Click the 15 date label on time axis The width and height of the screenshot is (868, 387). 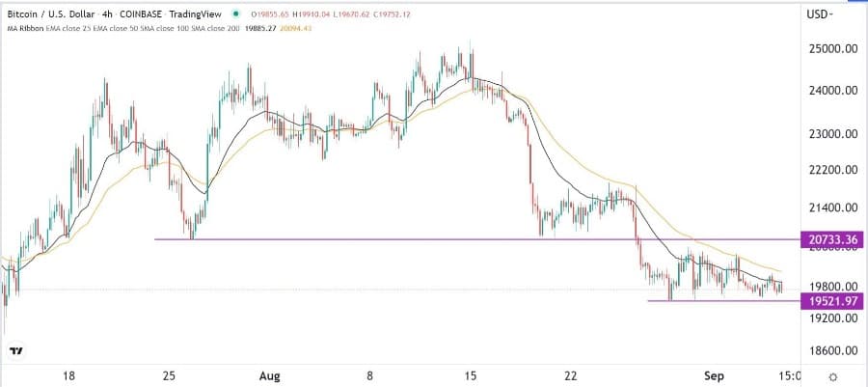(471, 377)
